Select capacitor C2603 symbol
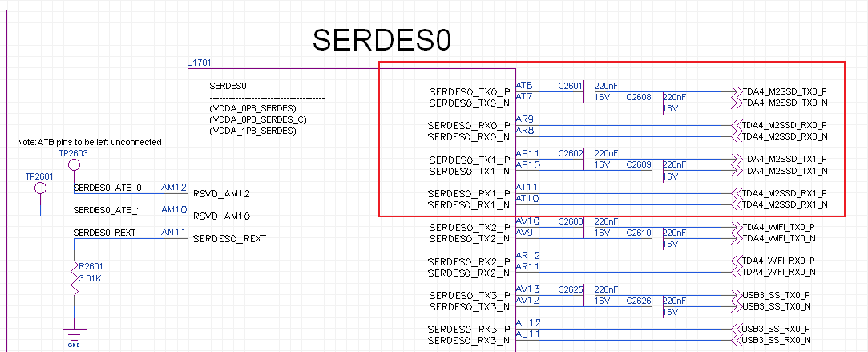This screenshot has height=352, width=868. click(588, 228)
